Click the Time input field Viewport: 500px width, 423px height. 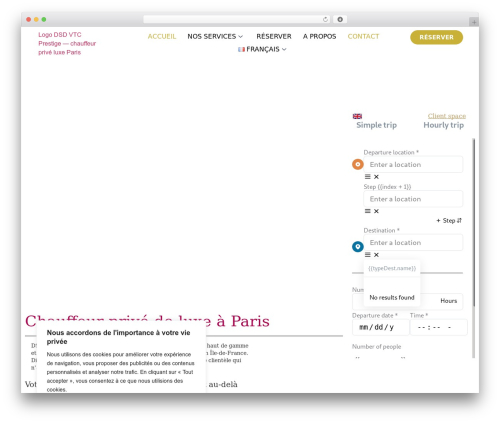(438, 327)
